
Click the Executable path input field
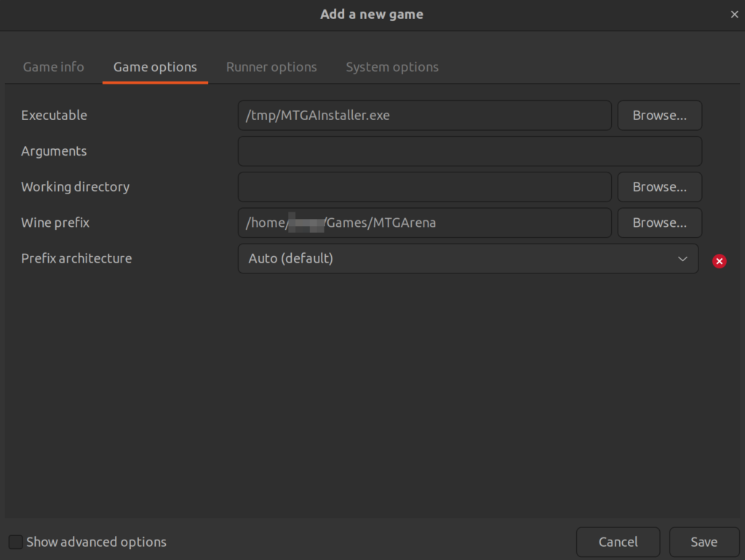point(425,115)
